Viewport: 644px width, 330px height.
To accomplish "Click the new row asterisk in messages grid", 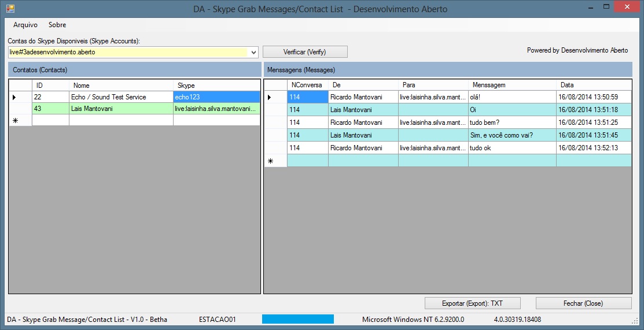I will pyautogui.click(x=270, y=161).
